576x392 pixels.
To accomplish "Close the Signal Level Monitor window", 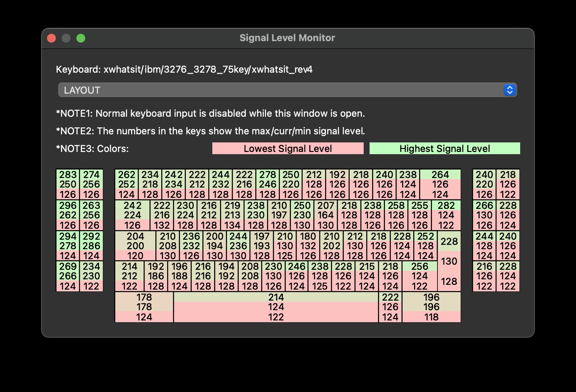I will 52,38.
